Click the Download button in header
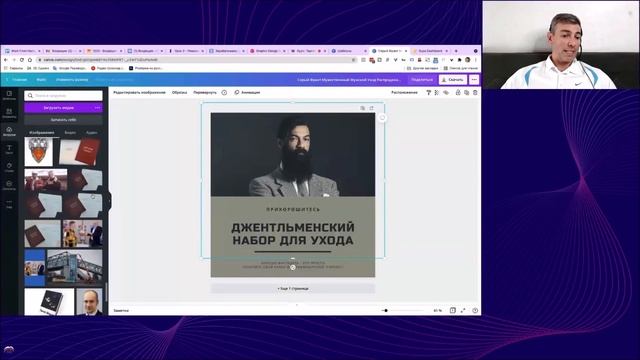The width and height of the screenshot is (640, 360). [x=453, y=80]
